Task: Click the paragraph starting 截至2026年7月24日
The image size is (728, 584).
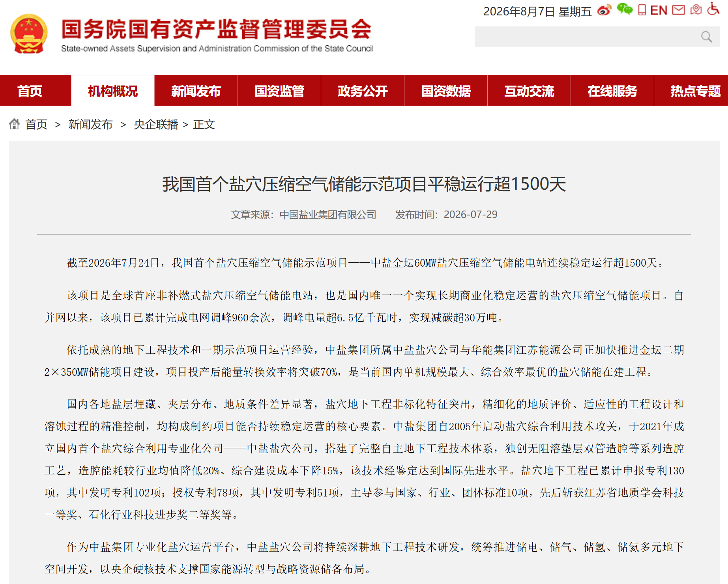Action: [x=364, y=263]
